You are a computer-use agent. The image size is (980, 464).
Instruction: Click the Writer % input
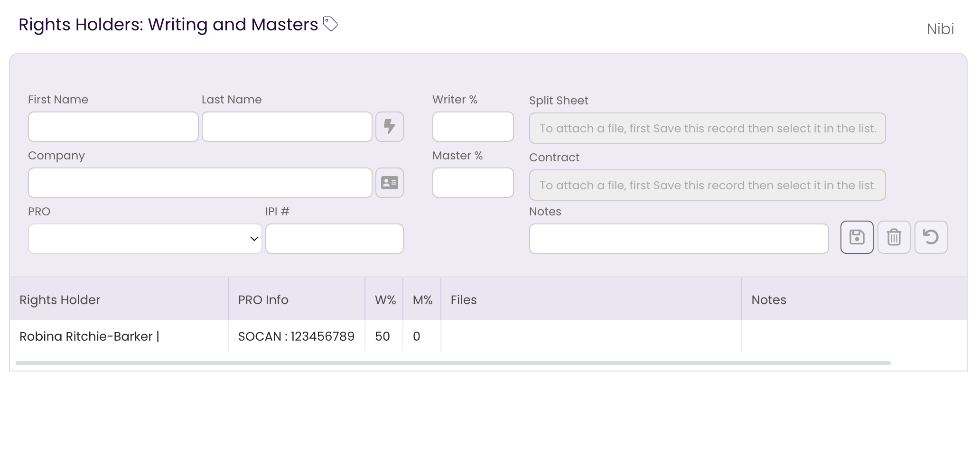click(473, 127)
